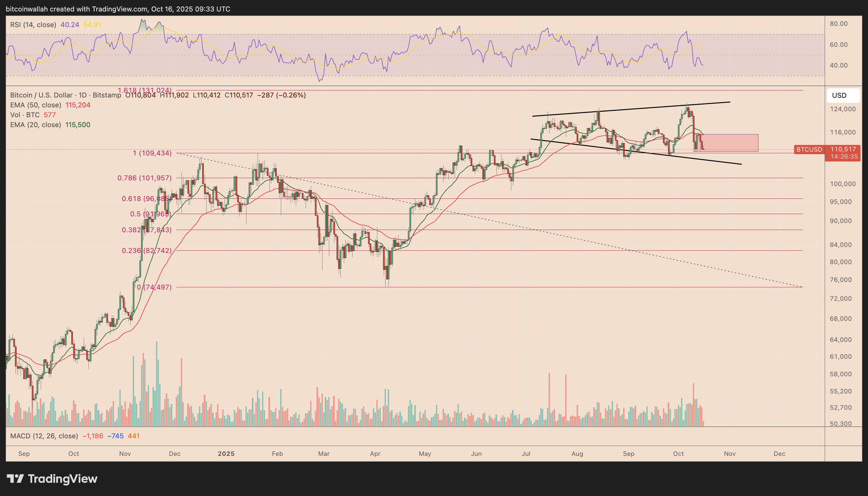Click the bitcoinwallah TradingView.com attribution text
Image resolution: width=868 pixels, height=496 pixels.
point(118,9)
